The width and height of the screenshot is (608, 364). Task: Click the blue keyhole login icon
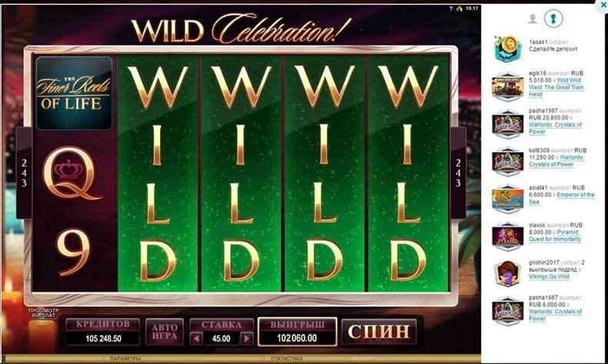553,18
